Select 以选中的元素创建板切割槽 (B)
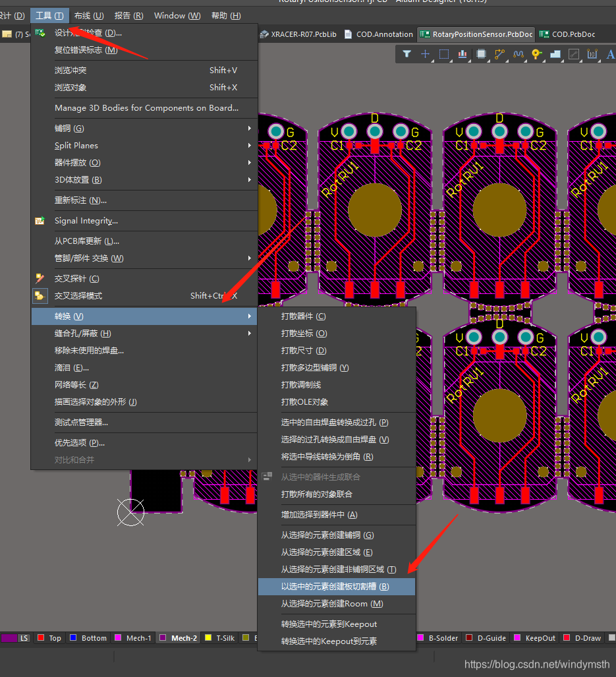The height and width of the screenshot is (677, 616). [337, 586]
